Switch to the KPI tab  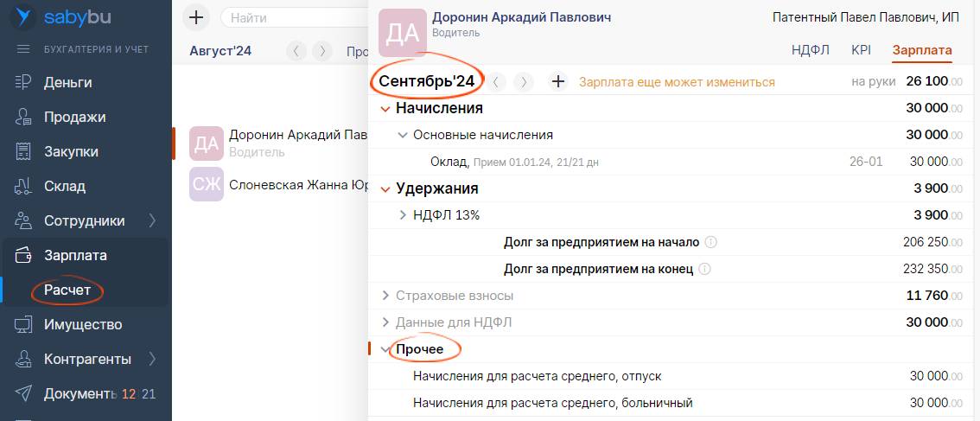click(861, 50)
